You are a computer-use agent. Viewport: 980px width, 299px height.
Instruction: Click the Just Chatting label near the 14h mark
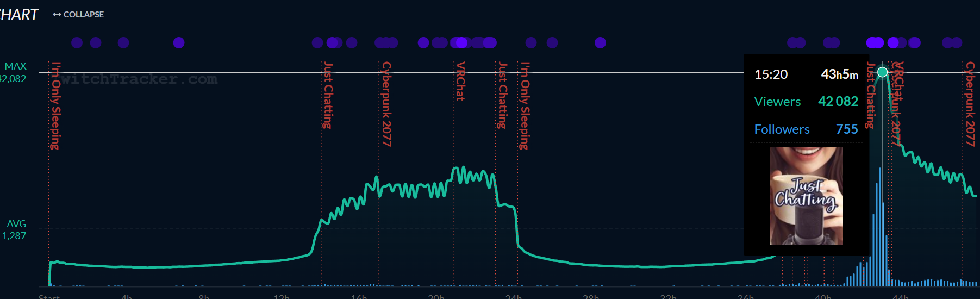pos(328,95)
